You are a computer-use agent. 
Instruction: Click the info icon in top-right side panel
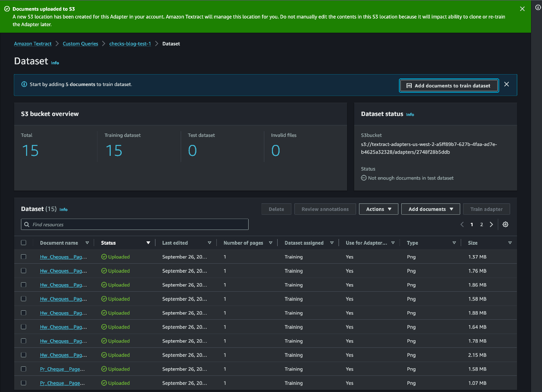coord(538,8)
